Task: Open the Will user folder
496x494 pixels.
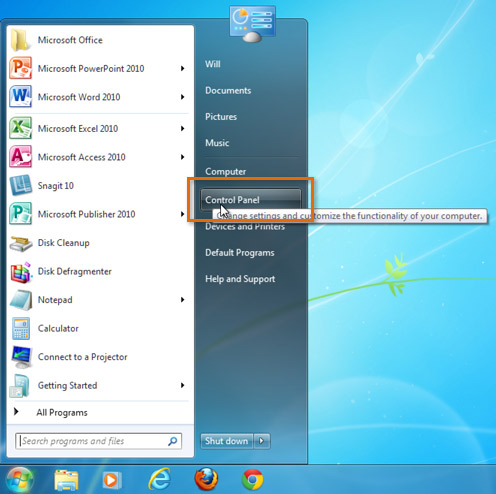Action: pyautogui.click(x=213, y=64)
